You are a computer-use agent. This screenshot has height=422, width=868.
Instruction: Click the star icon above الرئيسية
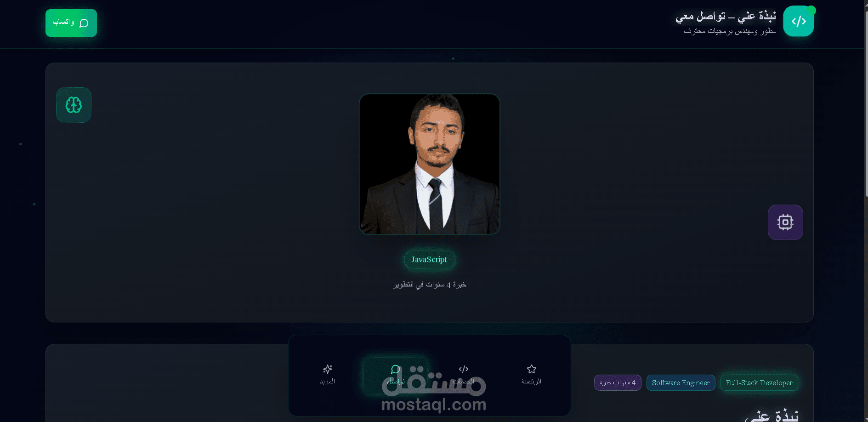[x=532, y=369]
